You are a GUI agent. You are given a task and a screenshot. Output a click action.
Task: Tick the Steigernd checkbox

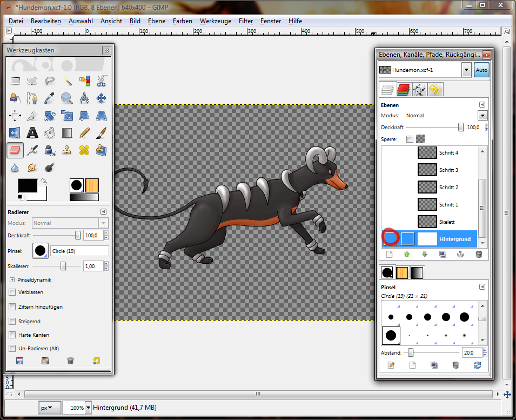[x=12, y=321]
